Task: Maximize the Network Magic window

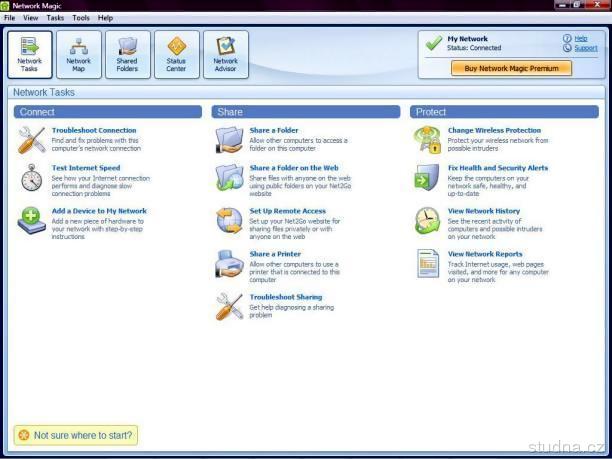Action: tap(578, 5)
